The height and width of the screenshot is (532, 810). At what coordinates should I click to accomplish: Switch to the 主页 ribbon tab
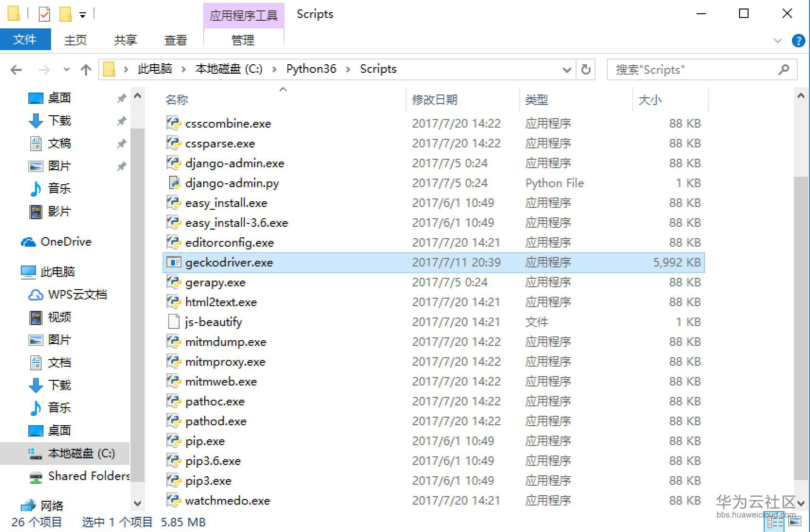coord(76,40)
